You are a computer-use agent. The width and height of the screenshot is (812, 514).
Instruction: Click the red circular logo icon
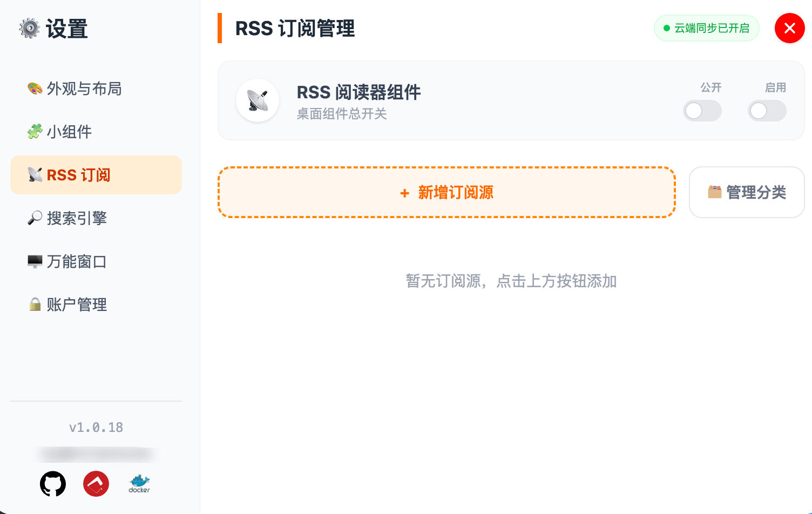click(96, 484)
